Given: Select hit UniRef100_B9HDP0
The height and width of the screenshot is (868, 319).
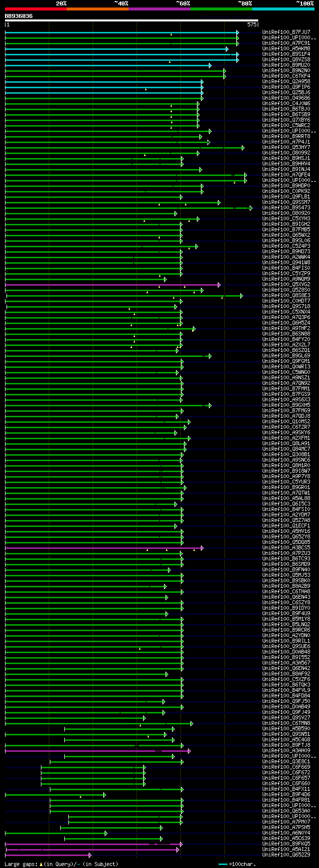Looking at the screenshot, I should coord(286,186).
